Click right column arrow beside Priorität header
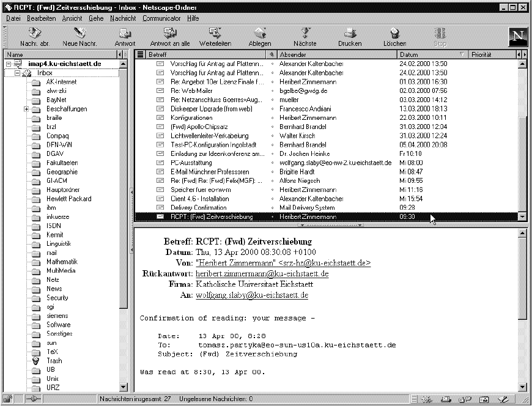 pos(525,54)
